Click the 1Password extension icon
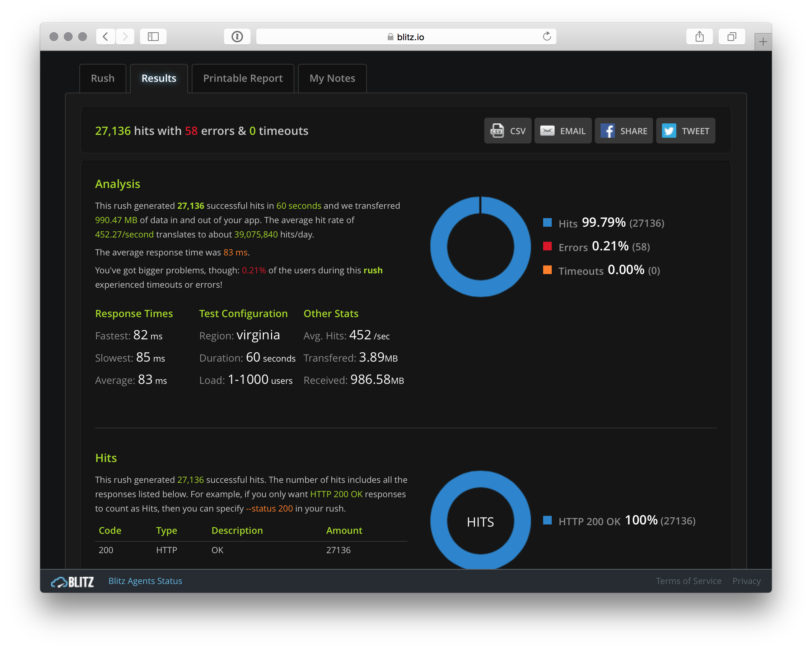The height and width of the screenshot is (650, 812). [x=237, y=37]
